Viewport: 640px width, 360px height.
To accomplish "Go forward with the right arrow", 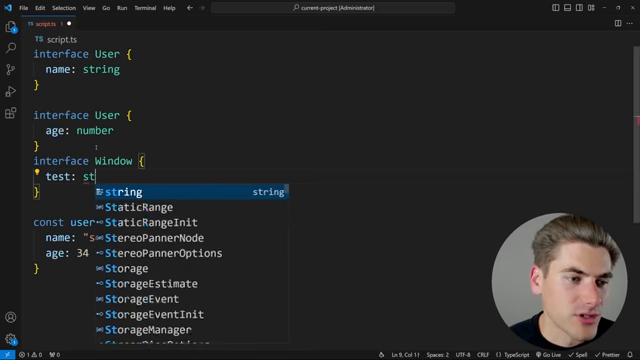I will [x=202, y=8].
